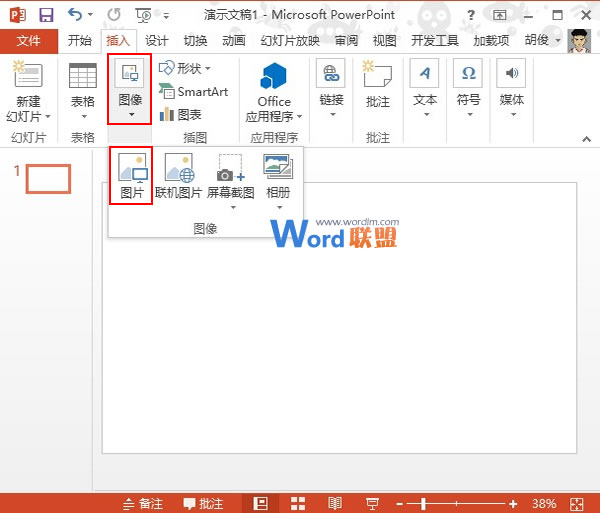Open 屏幕截图 screenshot dropdown
Viewport: 600px width, 513px height.
coord(231,182)
